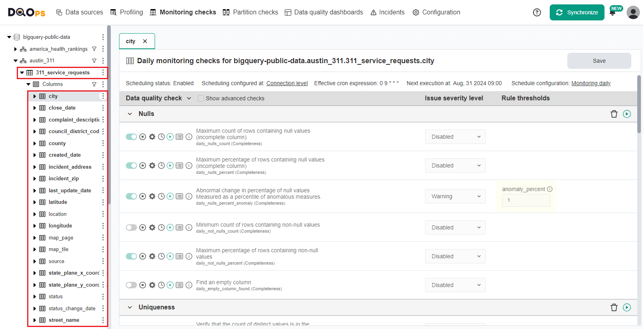
Task: Run all checks in the Uniqueness category
Action: click(x=627, y=307)
